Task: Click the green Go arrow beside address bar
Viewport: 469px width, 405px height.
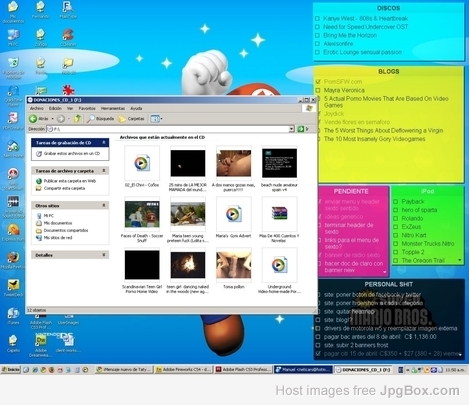Action: [301, 129]
